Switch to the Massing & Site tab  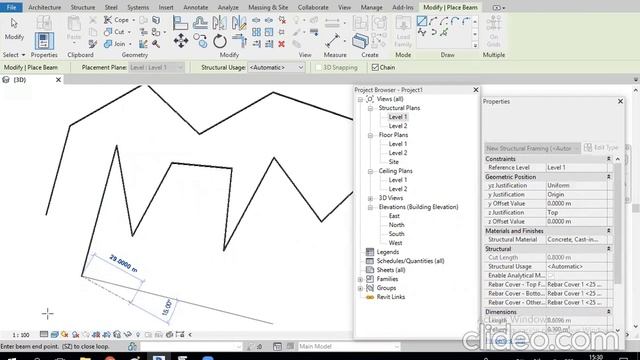pyautogui.click(x=268, y=7)
